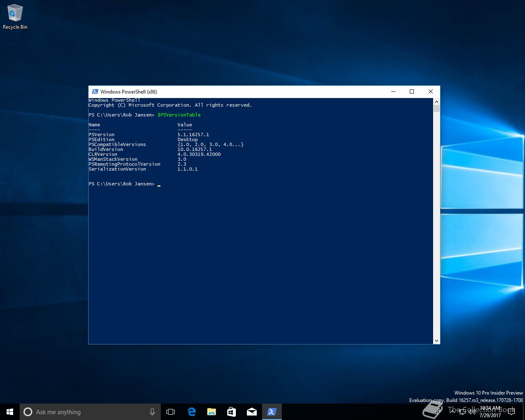Click the PowerShell scrollbar up arrow
Screen dimensions: 525x420
pos(436,101)
